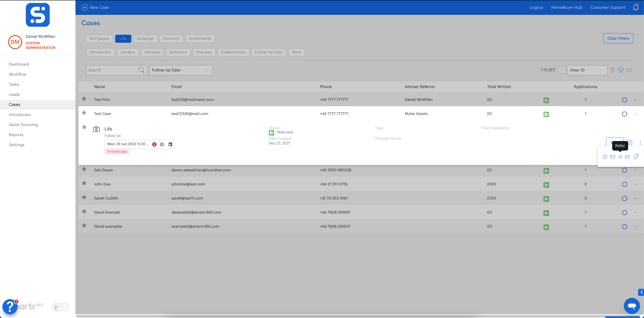The image size is (644, 318).
Task: Click the cloud download export icon
Action: tap(621, 70)
